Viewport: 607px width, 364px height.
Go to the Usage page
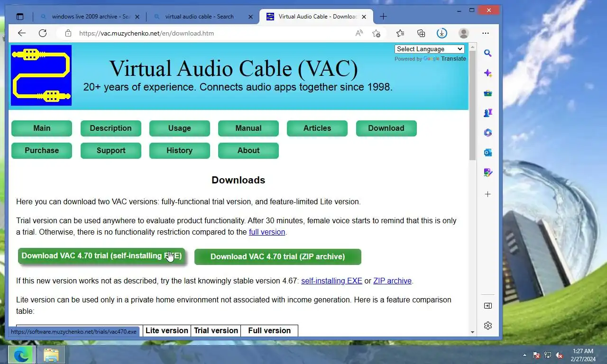click(x=179, y=128)
